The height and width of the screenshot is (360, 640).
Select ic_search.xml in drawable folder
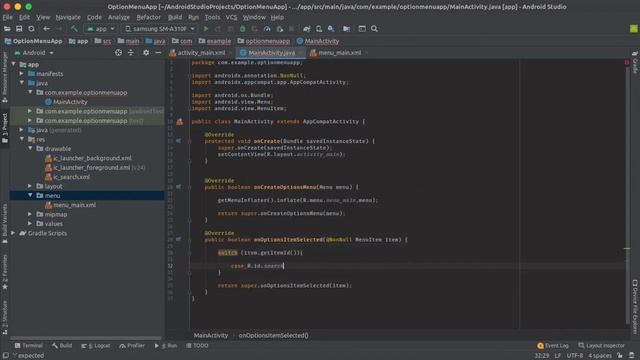72,177
